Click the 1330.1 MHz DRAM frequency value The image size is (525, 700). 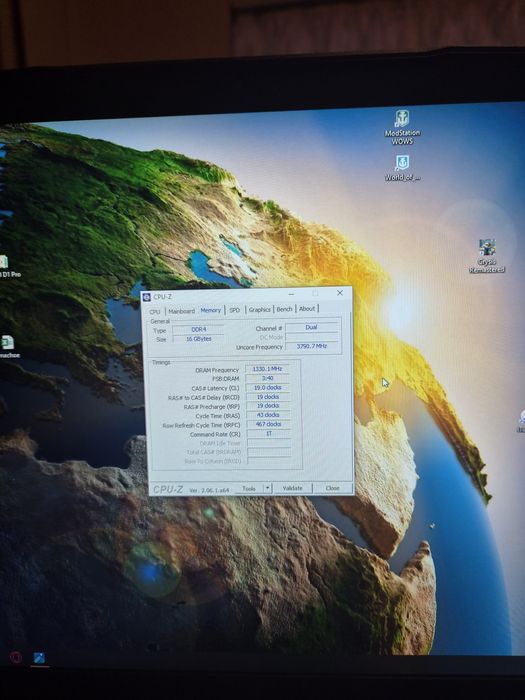[x=267, y=369]
